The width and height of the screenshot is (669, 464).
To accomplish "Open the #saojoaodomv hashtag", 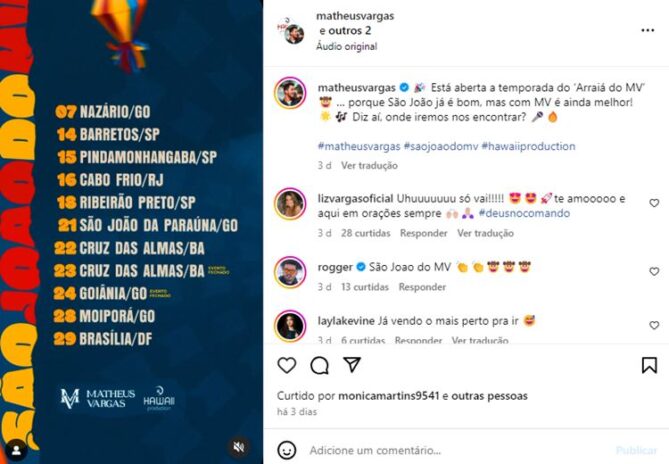I will (x=441, y=146).
